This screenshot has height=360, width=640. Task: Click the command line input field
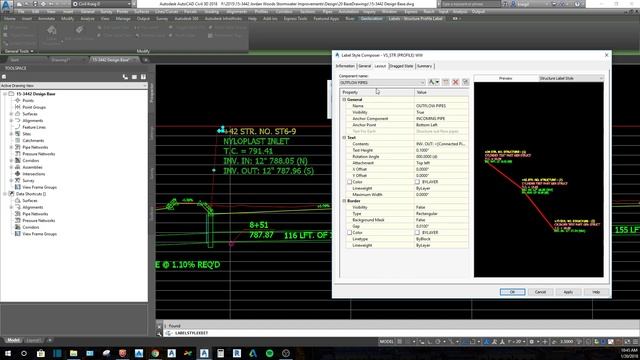(x=400, y=333)
